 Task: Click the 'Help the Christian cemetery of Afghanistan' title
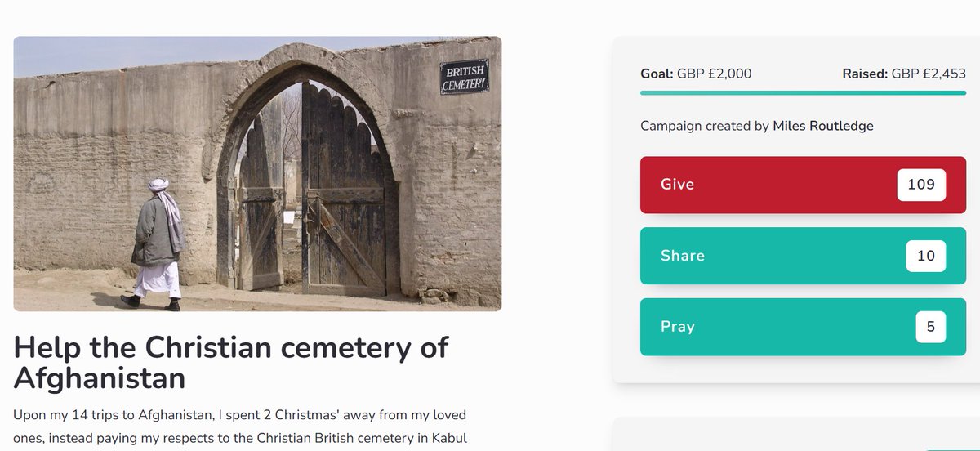tap(231, 363)
